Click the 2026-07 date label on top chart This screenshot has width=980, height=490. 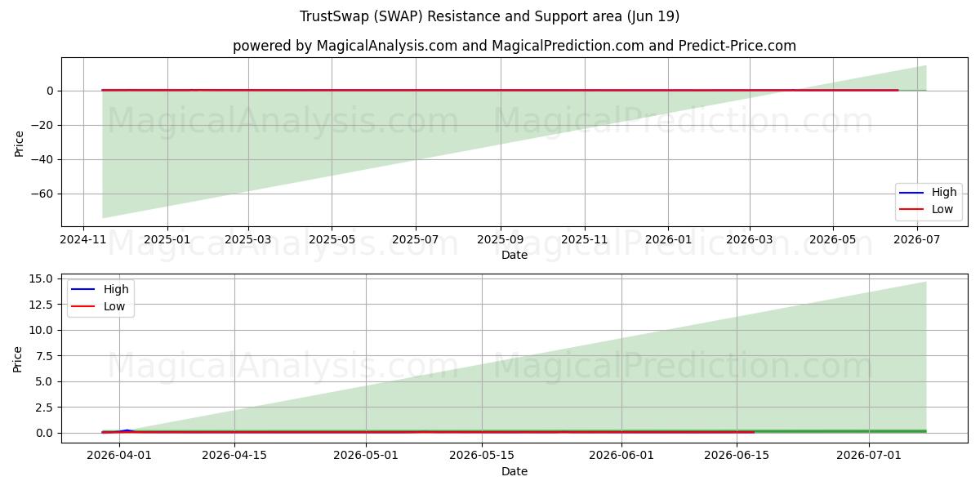915,240
